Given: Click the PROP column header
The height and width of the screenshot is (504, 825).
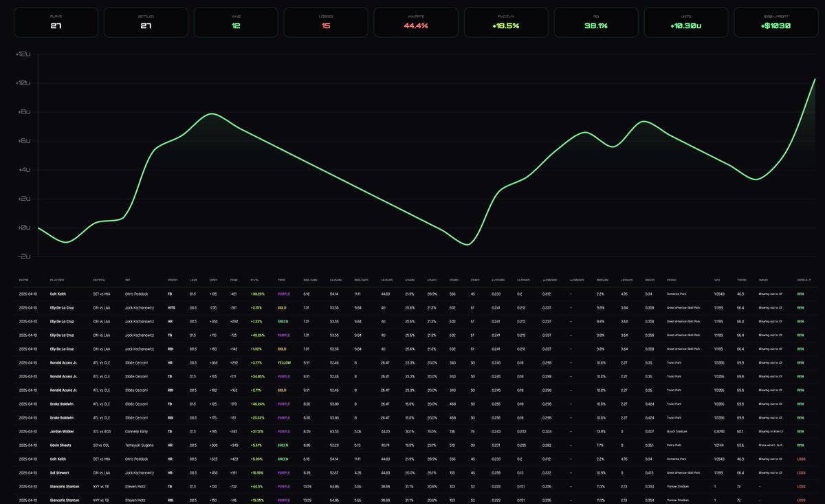Looking at the screenshot, I should [172, 280].
